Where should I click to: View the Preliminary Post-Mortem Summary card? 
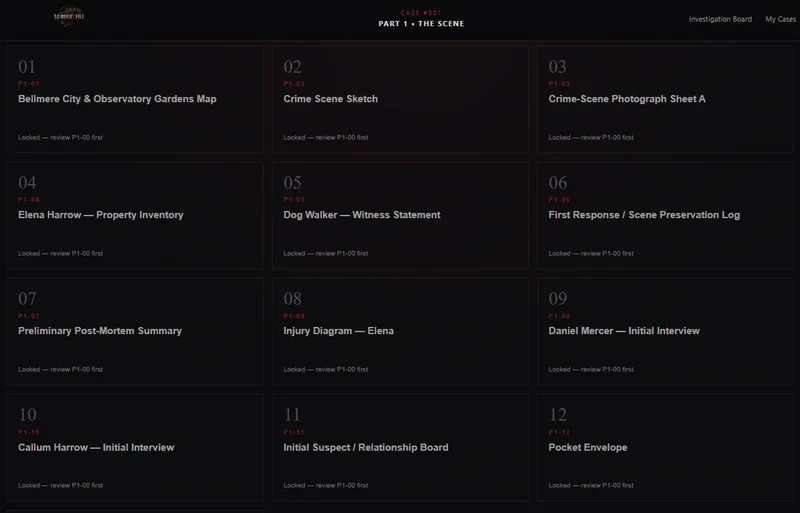[x=135, y=332]
